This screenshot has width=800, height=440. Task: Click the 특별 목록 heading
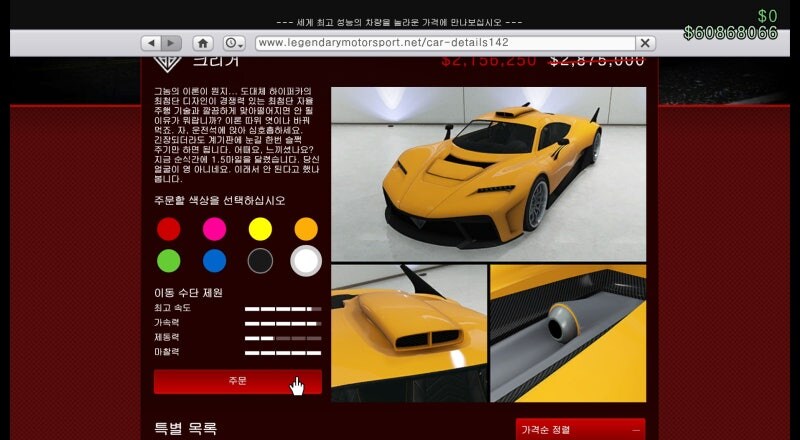click(x=186, y=429)
